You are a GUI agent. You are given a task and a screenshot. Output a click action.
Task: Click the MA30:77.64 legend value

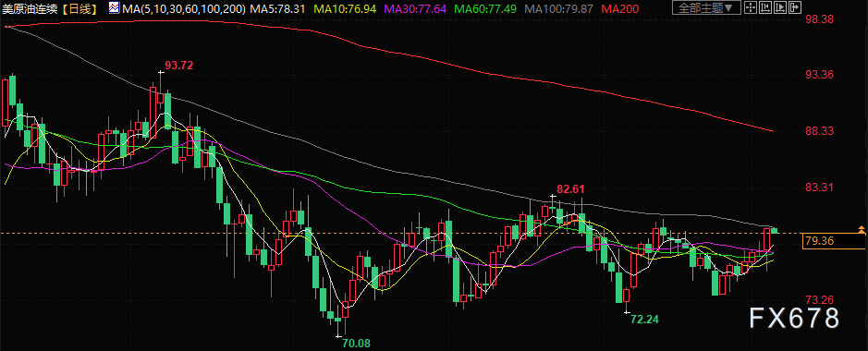tap(415, 8)
